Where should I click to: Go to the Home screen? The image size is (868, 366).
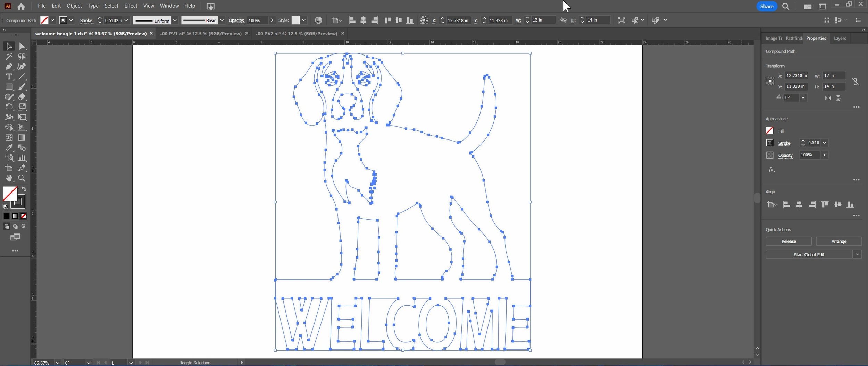[x=21, y=6]
